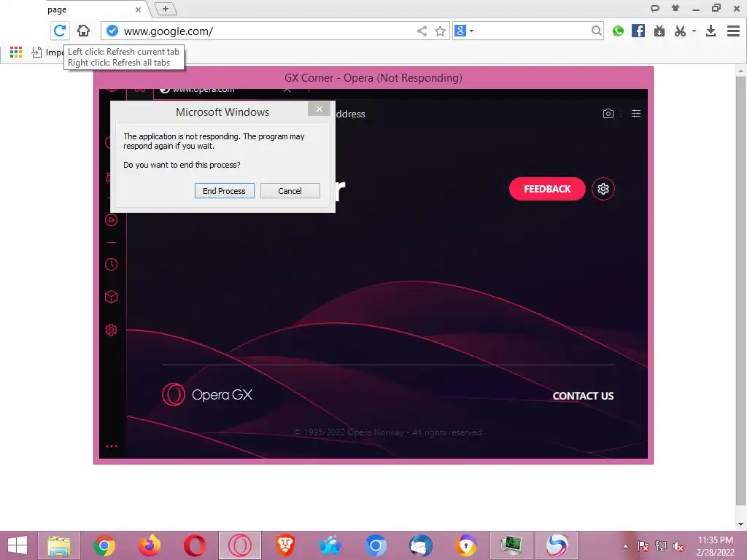Open the Windows Start button
Viewport: 747px width, 560px height.
18,545
